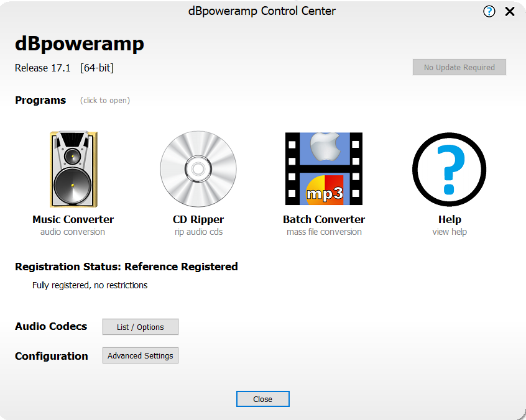This screenshot has height=420, width=526.
Task: Close the window with the title bar X
Action: 510,11
